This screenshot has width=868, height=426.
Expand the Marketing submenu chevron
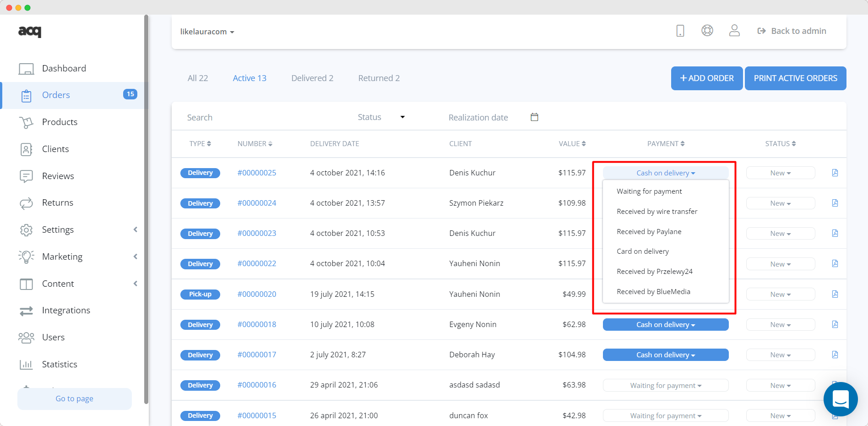(136, 257)
